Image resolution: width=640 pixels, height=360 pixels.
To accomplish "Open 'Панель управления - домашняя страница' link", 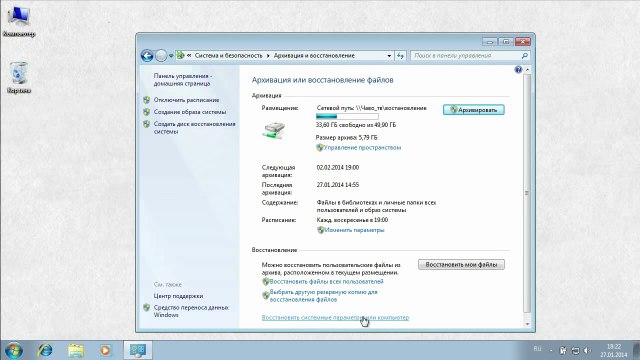I will pyautogui.click(x=182, y=80).
